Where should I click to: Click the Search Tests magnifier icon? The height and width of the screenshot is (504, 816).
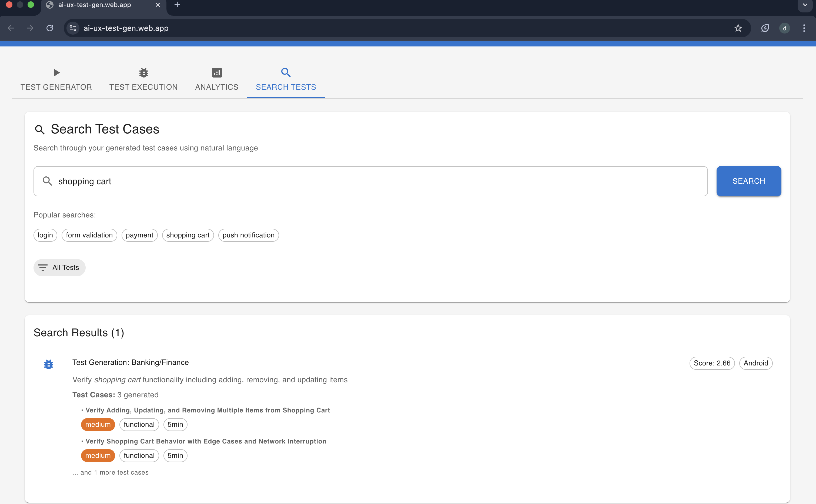[286, 72]
